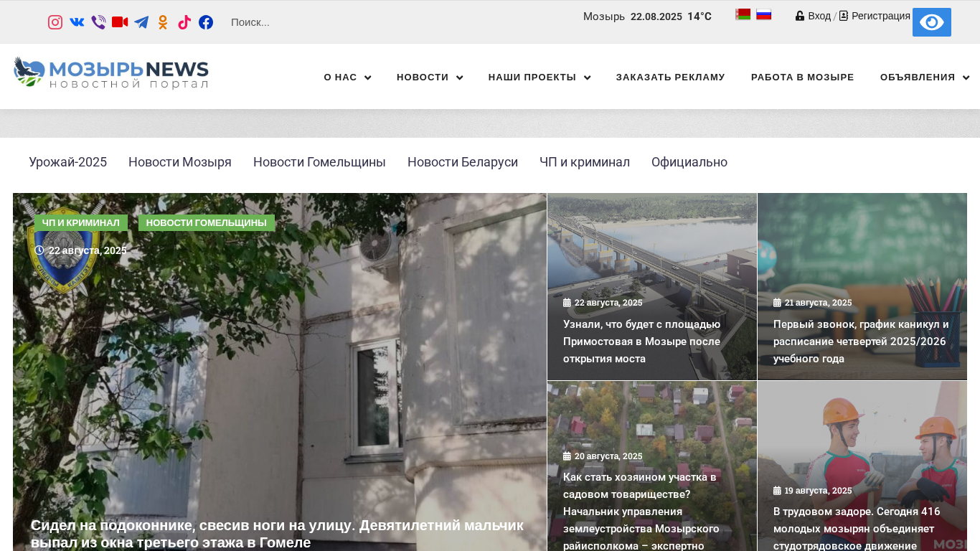This screenshot has width=980, height=551.
Task: Expand the ОБЪЯВЛЕНИЯ menu
Action: tap(925, 77)
